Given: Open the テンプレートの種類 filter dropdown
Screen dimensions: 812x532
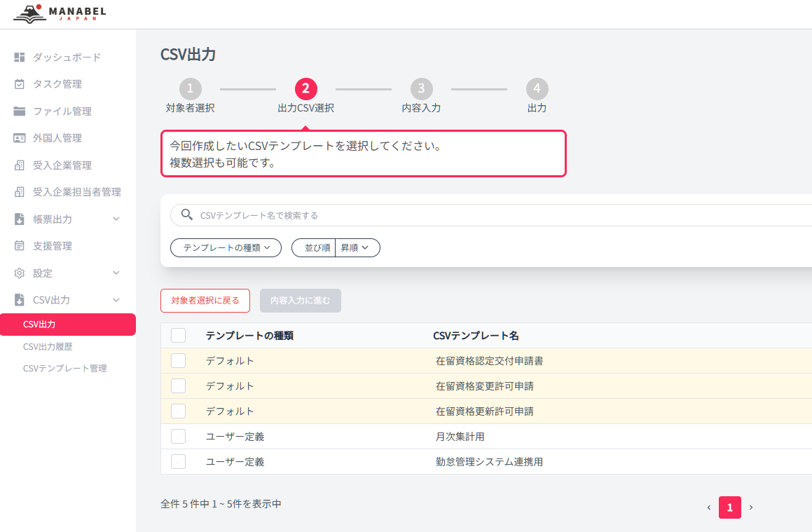Looking at the screenshot, I should point(226,247).
